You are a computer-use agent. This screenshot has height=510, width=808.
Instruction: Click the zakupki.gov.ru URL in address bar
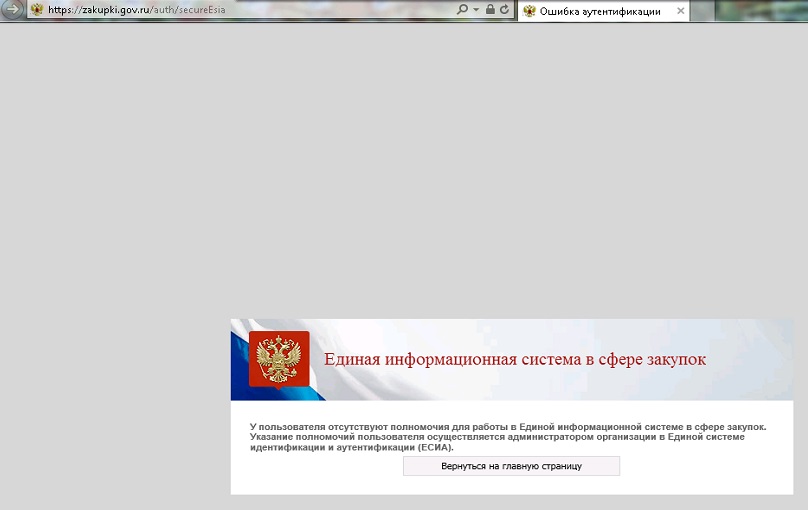[x=113, y=10]
